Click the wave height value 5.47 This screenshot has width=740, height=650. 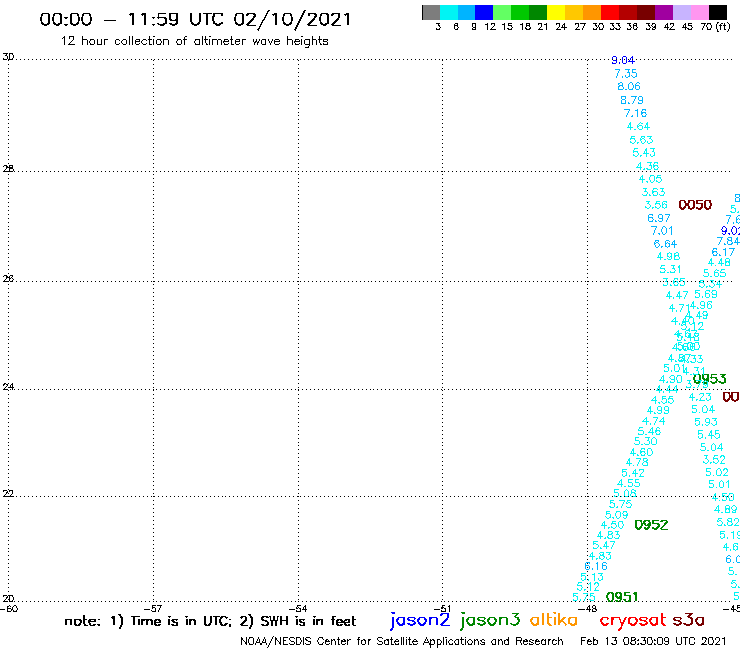pos(604,546)
